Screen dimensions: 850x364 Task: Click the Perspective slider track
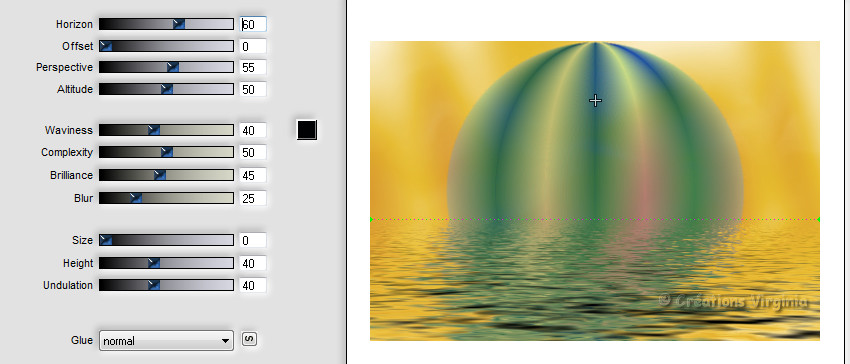(x=166, y=67)
